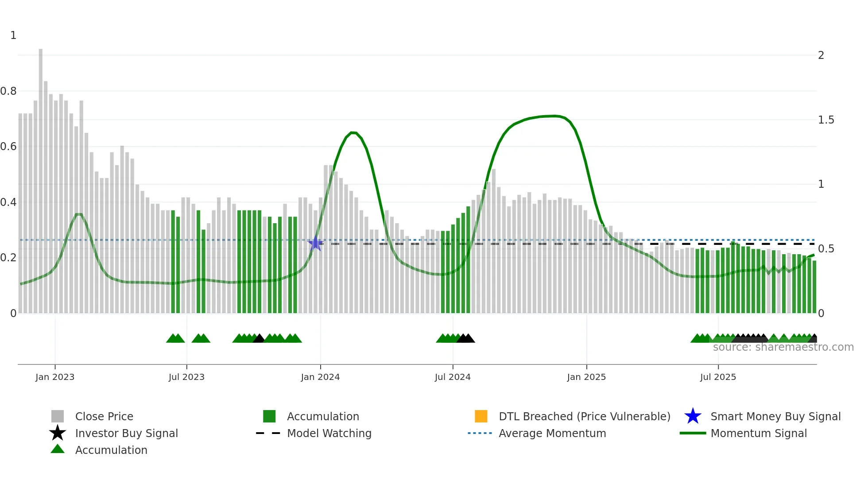Click the source: sharemaestro.com text

783,347
